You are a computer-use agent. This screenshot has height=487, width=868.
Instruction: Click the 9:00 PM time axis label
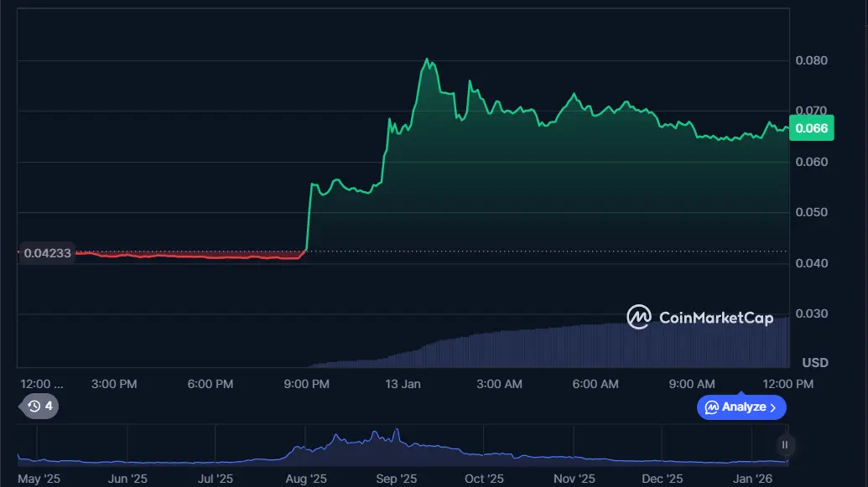pos(307,384)
